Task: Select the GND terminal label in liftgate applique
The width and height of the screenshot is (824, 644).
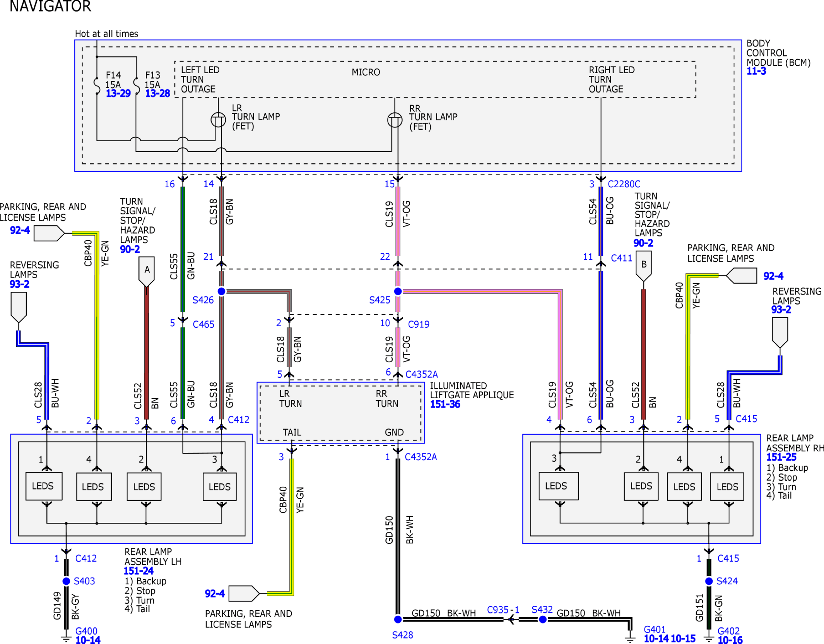Action: tap(394, 432)
